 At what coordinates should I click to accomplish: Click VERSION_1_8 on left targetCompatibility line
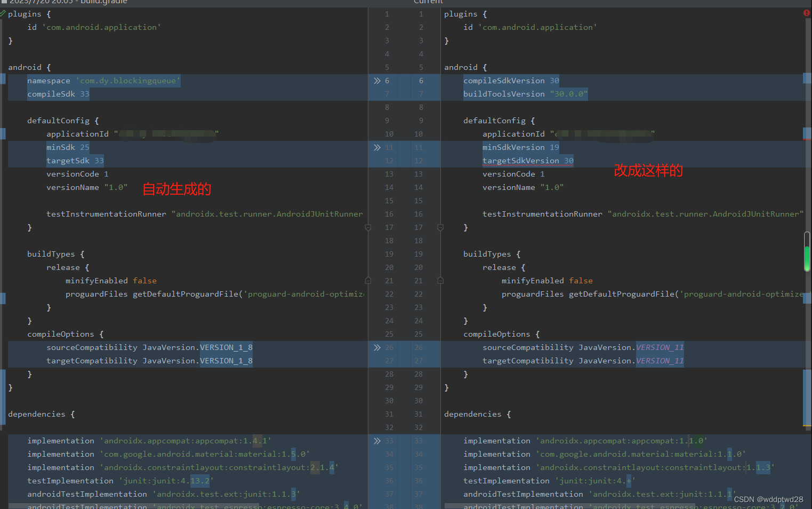(226, 361)
